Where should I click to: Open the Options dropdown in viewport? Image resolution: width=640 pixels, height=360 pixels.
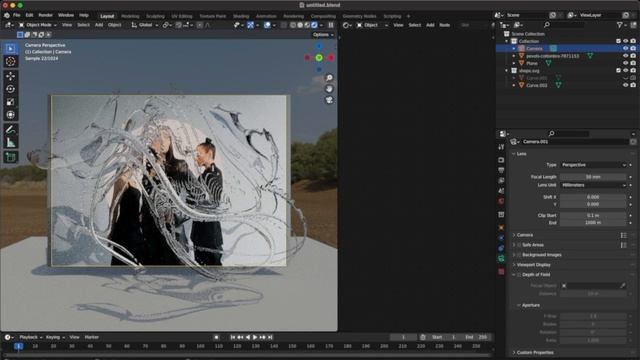click(323, 35)
